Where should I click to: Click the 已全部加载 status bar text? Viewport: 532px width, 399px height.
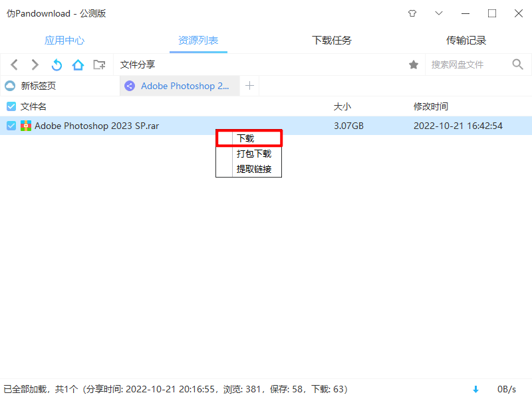tap(176, 389)
